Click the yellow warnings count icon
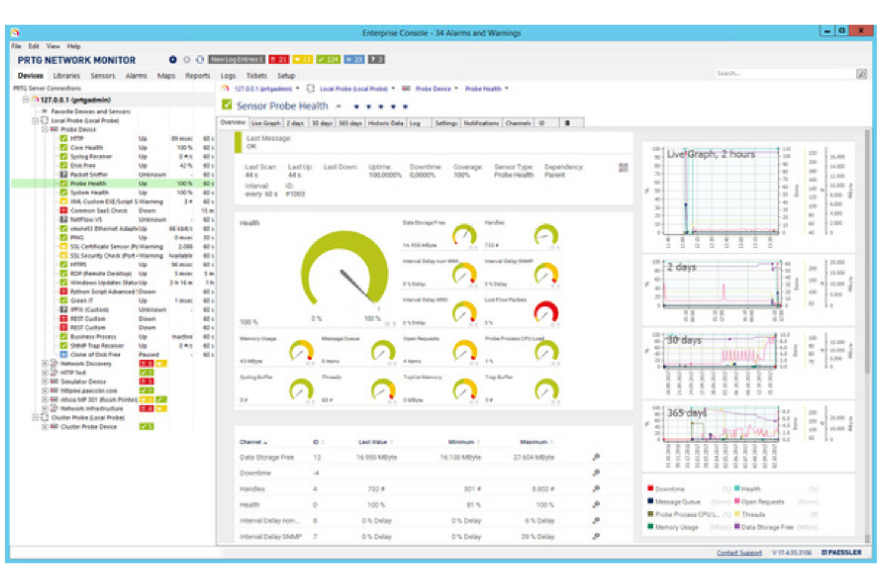Screen dimensions: 882x588 point(303,59)
